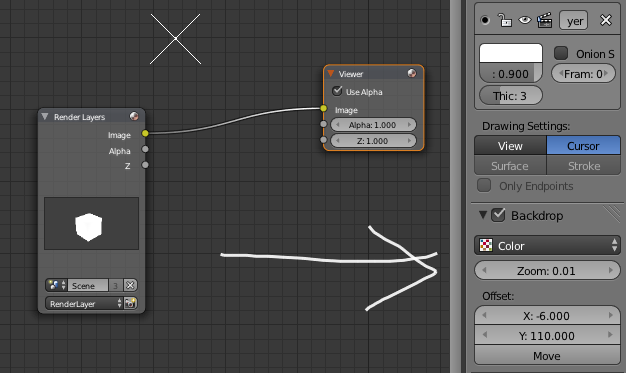This screenshot has height=373, width=626.
Task: Increase the Alpha value with right arrow
Action: 409,125
